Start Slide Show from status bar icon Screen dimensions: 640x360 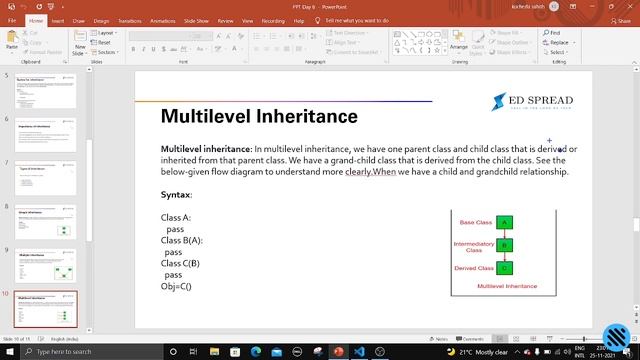pos(550,339)
